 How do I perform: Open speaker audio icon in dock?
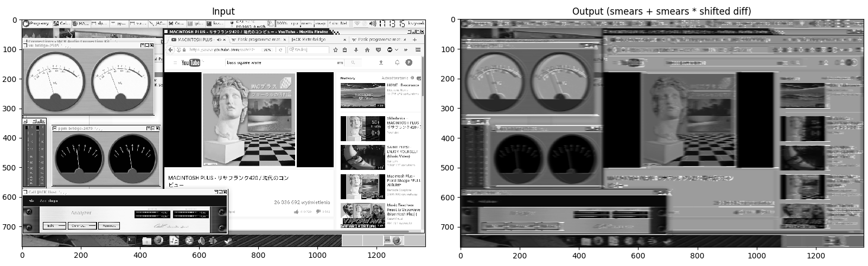point(201,240)
